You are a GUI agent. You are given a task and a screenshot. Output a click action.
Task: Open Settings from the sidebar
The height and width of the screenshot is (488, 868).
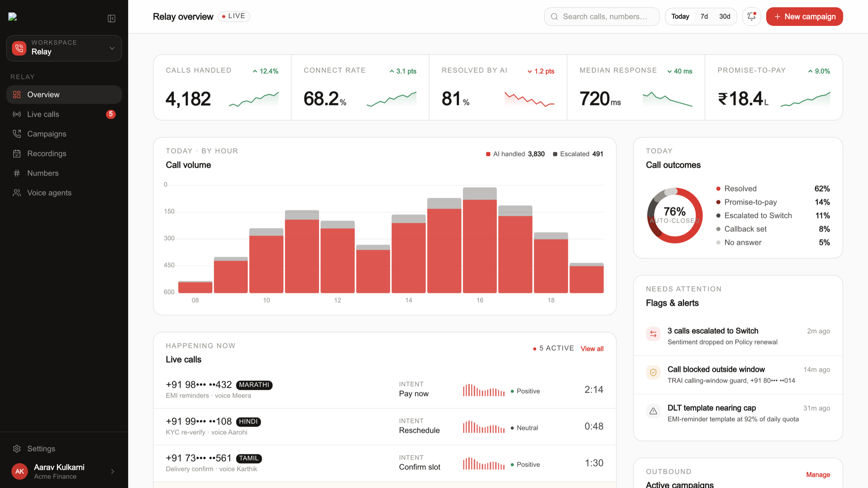pyautogui.click(x=64, y=449)
